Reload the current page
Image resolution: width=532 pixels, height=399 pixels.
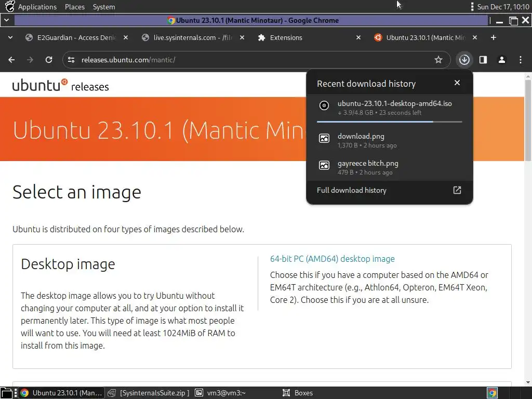[49, 60]
